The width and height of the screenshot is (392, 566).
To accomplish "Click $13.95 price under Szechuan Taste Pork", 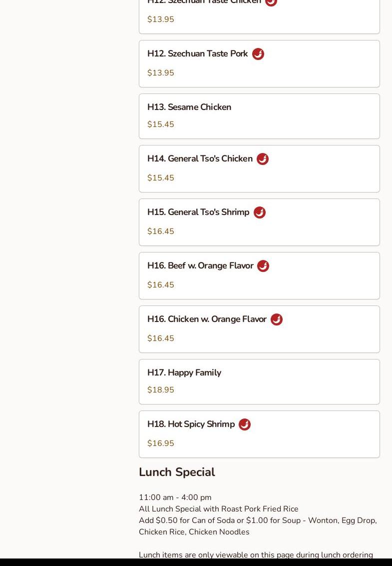I will pyautogui.click(x=161, y=73).
